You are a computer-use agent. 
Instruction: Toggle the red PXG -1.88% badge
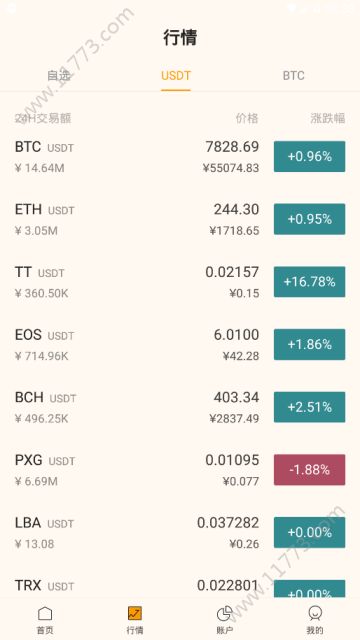tap(309, 470)
